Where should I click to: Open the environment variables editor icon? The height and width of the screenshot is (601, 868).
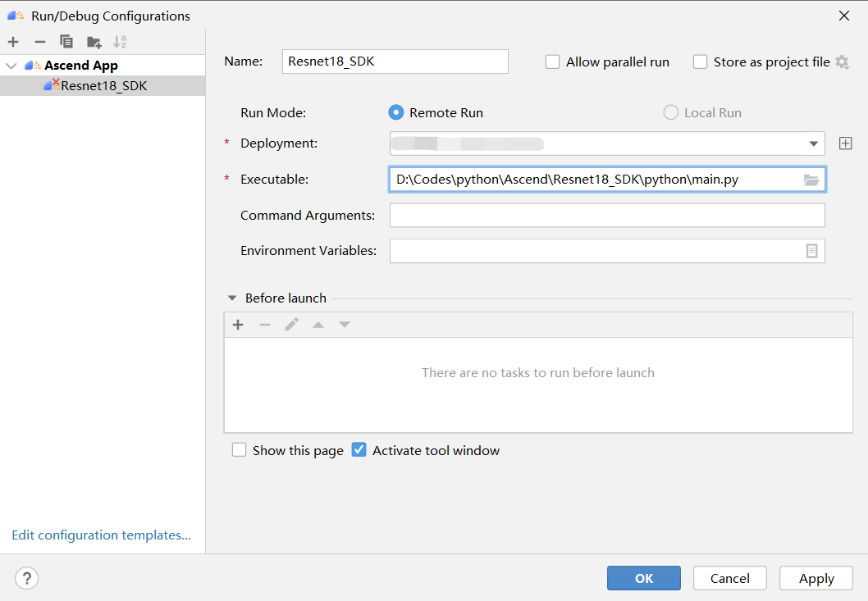pyautogui.click(x=811, y=251)
